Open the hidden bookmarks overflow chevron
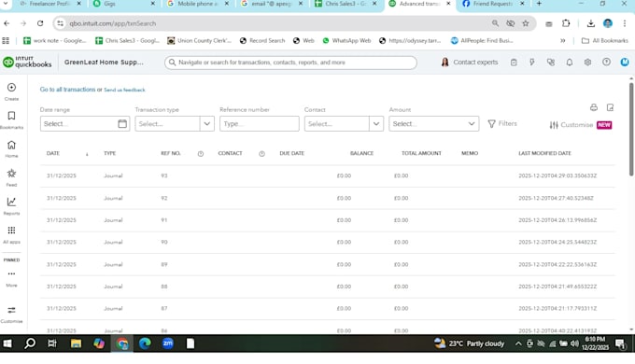This screenshot has width=635, height=364. (562, 40)
